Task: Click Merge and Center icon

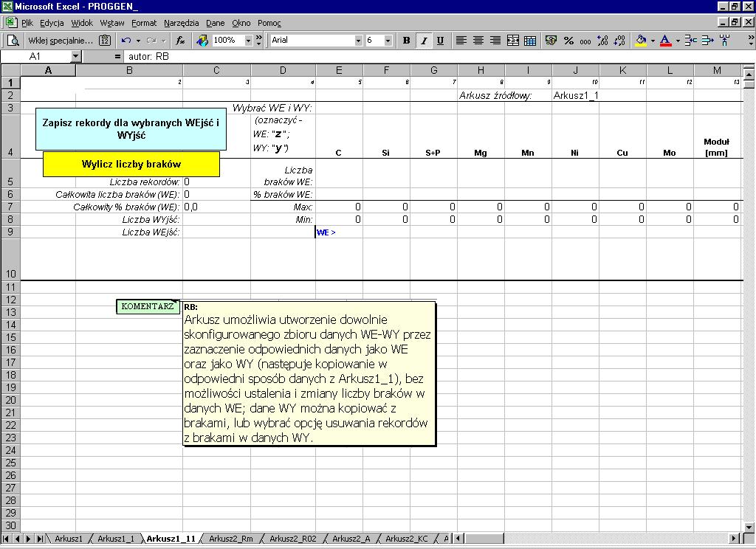Action: coord(513,41)
